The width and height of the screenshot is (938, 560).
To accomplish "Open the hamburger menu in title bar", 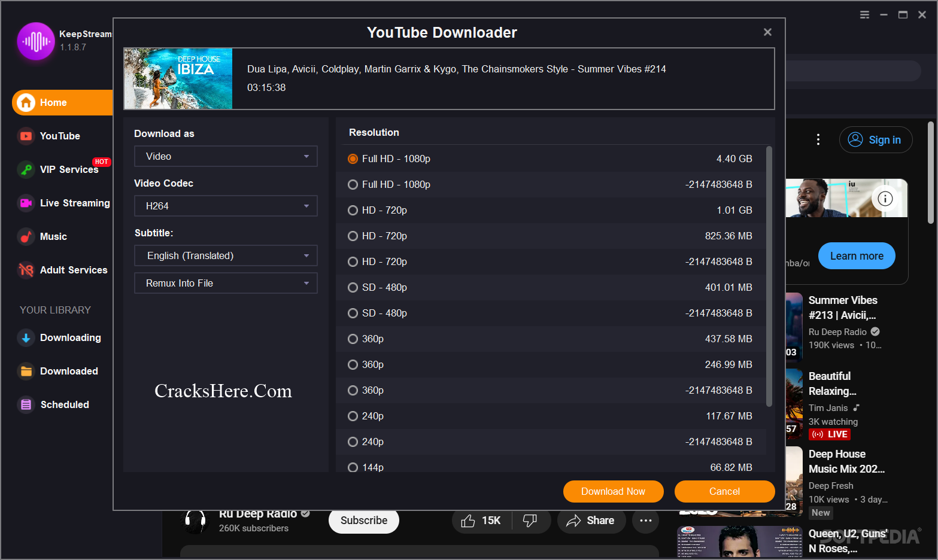I will (864, 15).
